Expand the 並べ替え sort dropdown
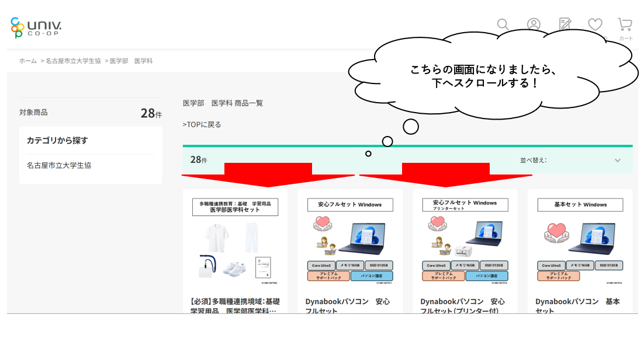This screenshot has width=644, height=349. pyautogui.click(x=570, y=160)
